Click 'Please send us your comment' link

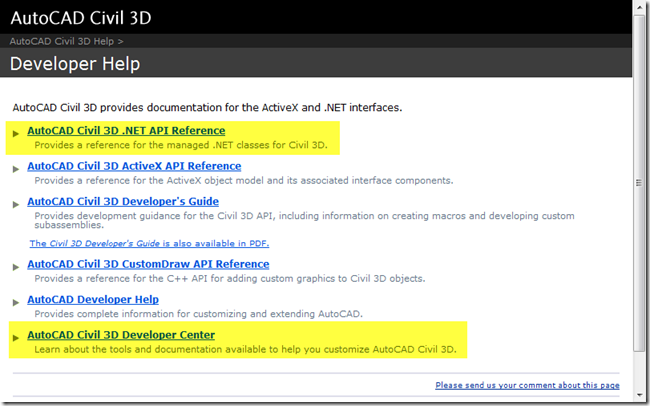pos(527,385)
